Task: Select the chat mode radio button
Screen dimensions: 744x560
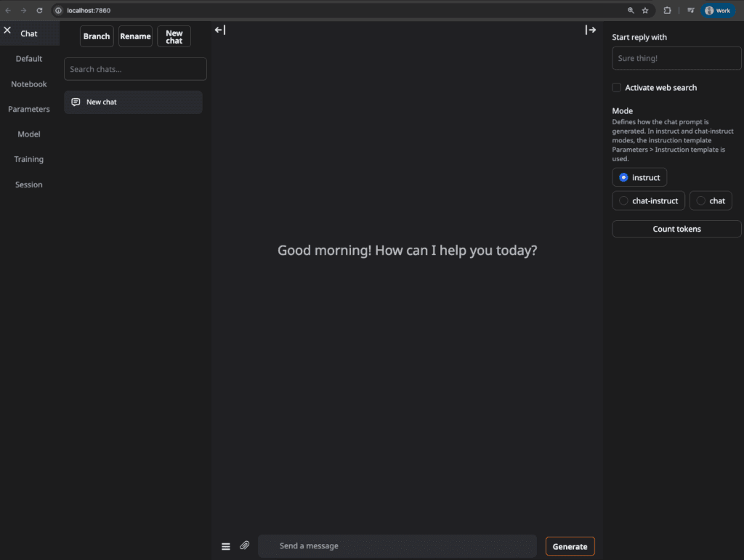Action: click(x=701, y=201)
